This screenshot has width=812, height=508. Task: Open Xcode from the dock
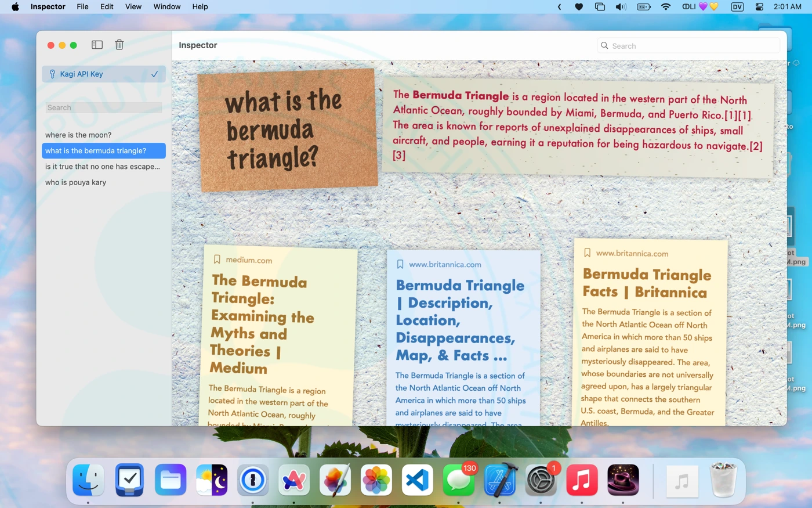pos(500,481)
